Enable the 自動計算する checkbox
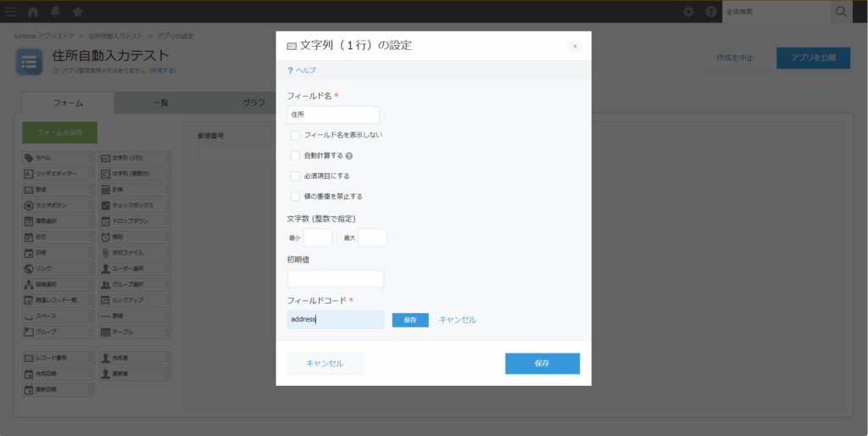This screenshot has height=436, width=868. 295,156
